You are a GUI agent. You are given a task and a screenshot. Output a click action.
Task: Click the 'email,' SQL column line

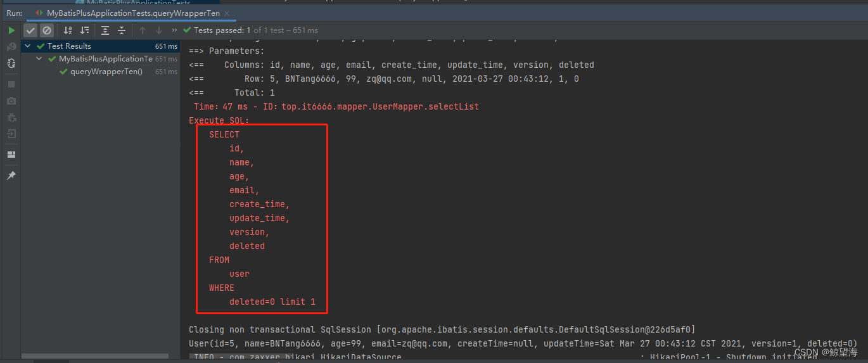[x=245, y=190]
